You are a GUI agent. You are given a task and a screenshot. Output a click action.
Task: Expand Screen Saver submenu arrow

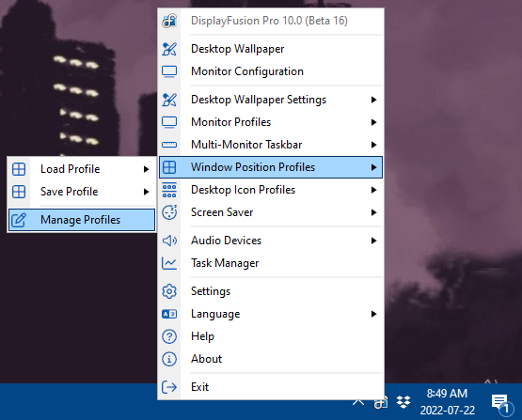(373, 212)
